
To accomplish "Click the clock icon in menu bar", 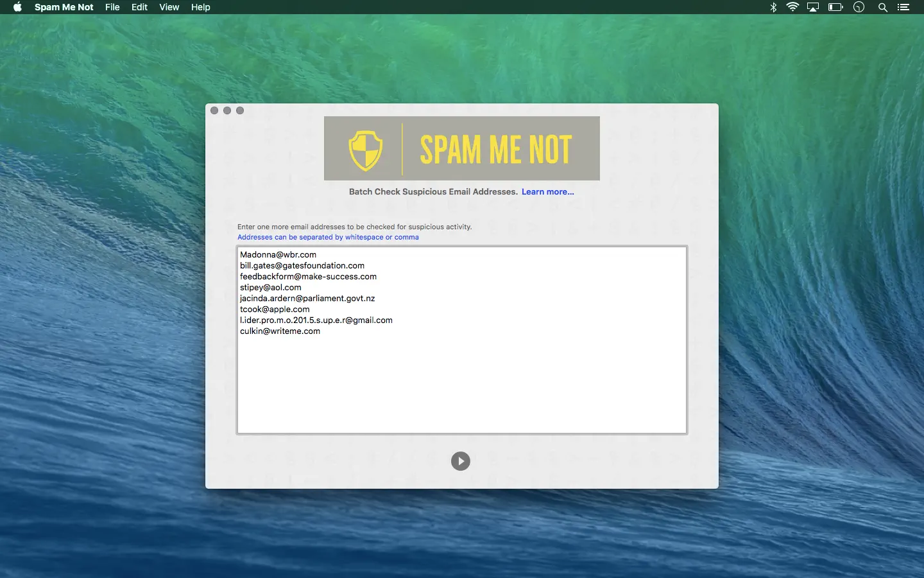I will [x=859, y=7].
